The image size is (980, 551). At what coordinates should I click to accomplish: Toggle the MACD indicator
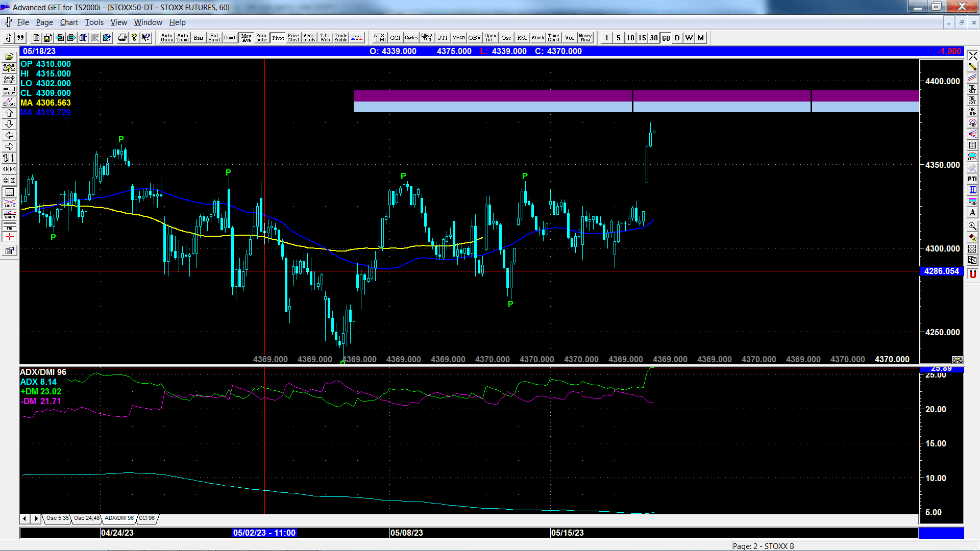[x=458, y=38]
